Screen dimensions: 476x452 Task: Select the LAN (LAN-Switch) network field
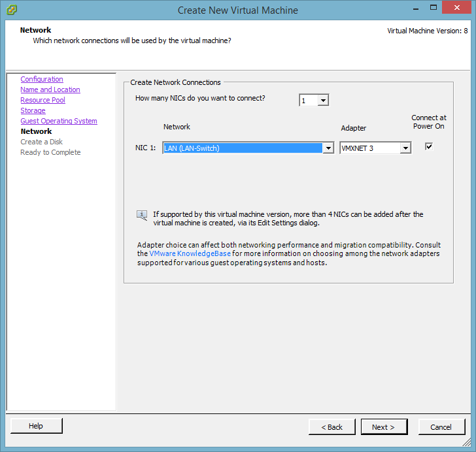(242, 148)
